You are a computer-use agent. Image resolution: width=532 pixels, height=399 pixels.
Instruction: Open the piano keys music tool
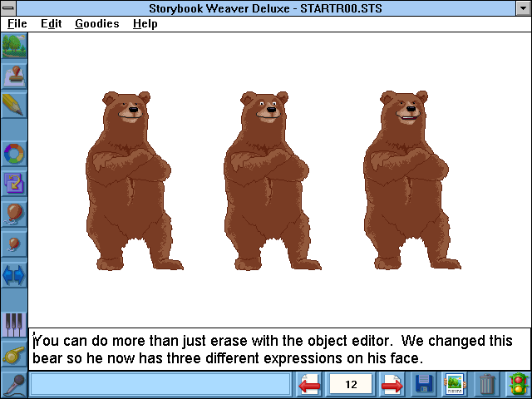(x=14, y=325)
